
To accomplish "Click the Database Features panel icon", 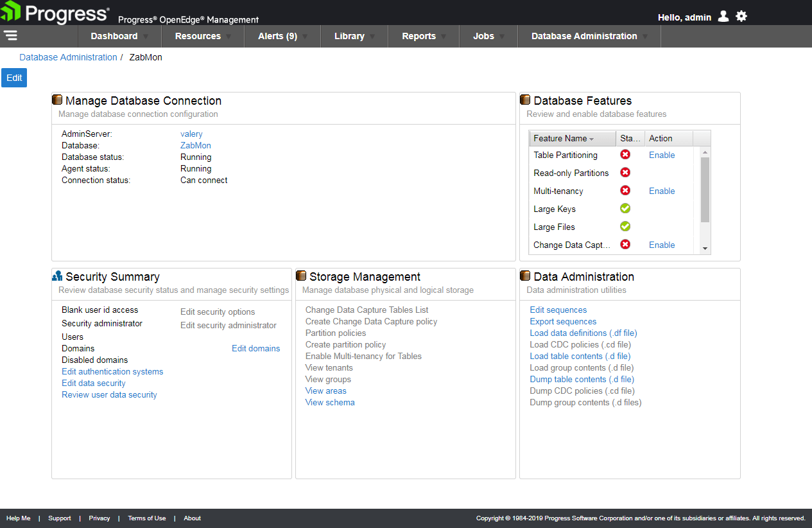I will pyautogui.click(x=525, y=100).
